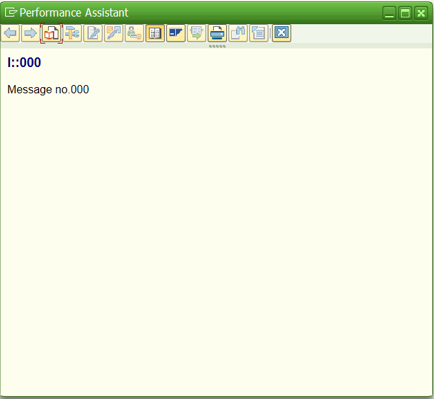Click the Performance Assistant title bar window icon
434x399 pixels.
pos(11,13)
